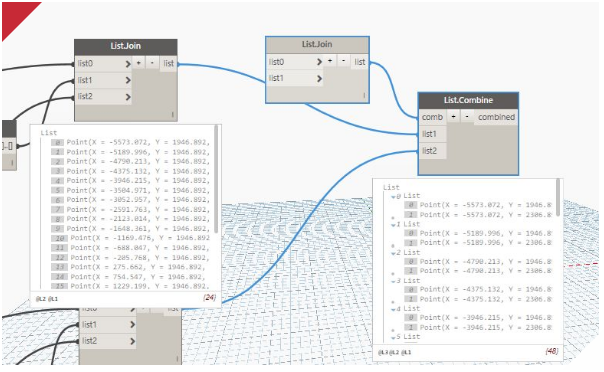This screenshot has width=604, height=372.
Task: Expand the list0 chevron on the two-input List.Join
Action: click(319, 62)
